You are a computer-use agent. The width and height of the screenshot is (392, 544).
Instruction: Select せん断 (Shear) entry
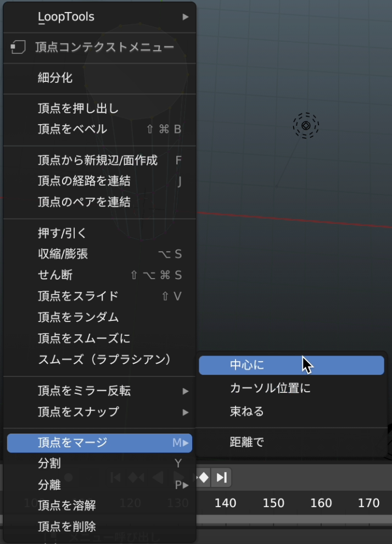coord(99,275)
